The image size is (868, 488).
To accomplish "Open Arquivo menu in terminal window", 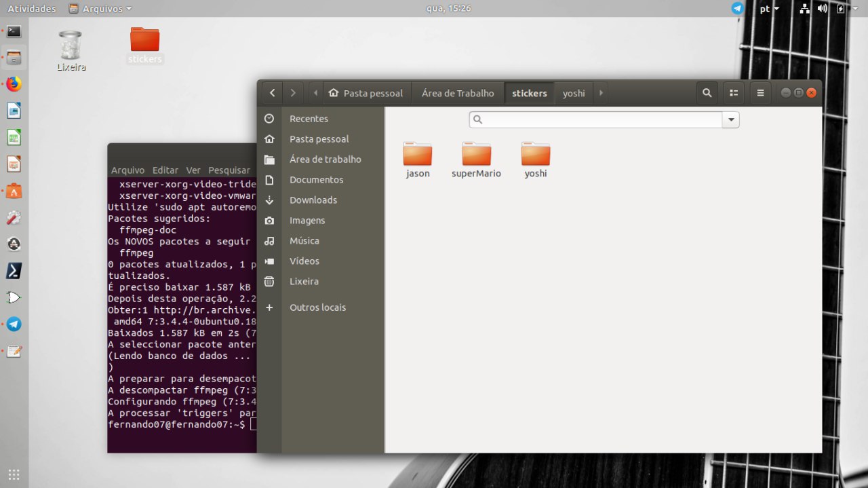I will click(127, 170).
